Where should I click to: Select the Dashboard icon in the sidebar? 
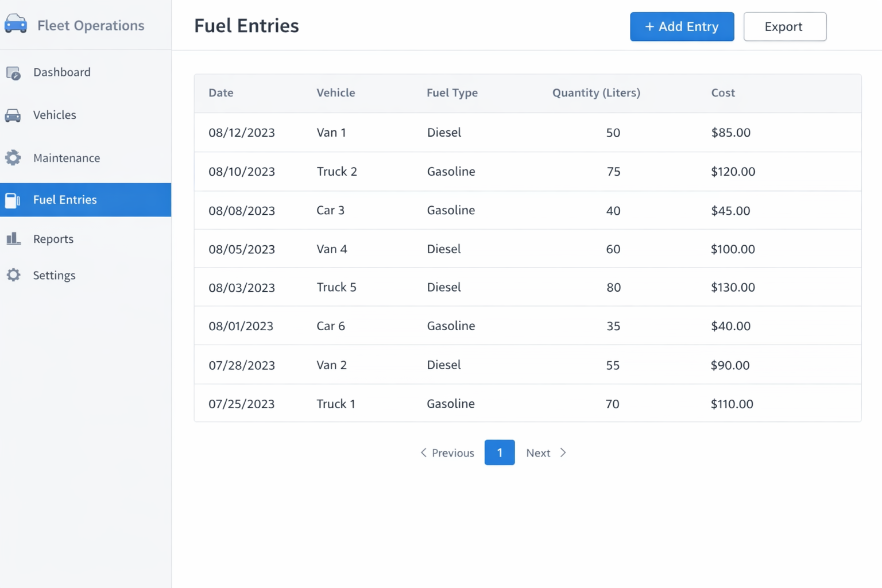[x=13, y=72]
